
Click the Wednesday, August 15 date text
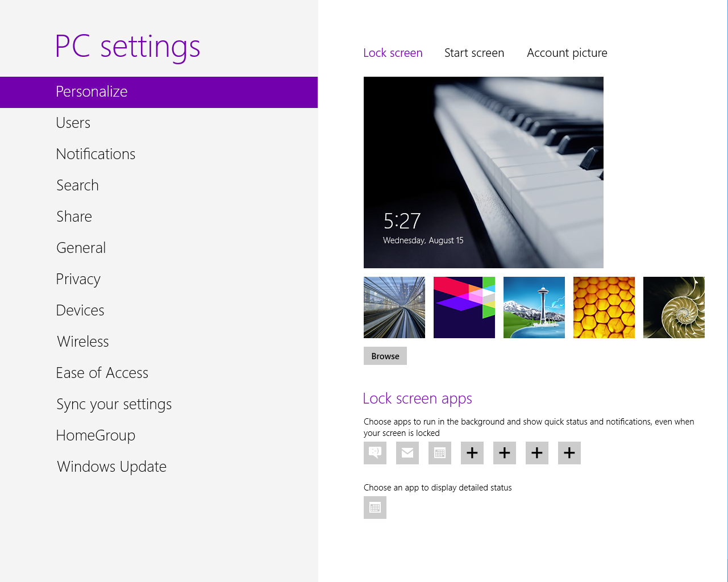423,240
